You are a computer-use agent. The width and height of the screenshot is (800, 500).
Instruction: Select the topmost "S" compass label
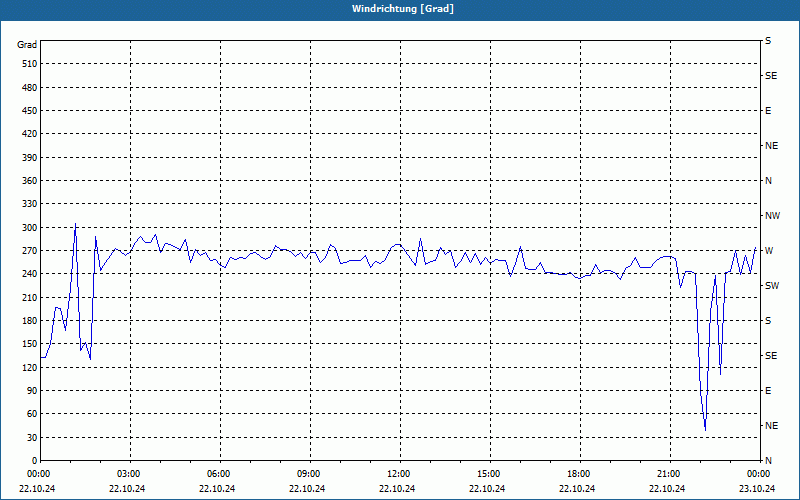pyautogui.click(x=768, y=41)
